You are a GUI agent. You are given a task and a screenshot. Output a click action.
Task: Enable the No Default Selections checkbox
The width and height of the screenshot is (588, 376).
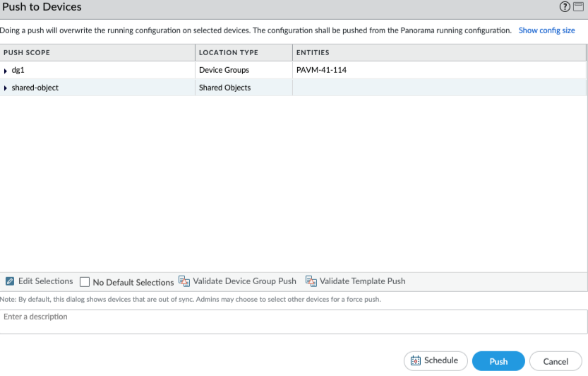pyautogui.click(x=85, y=282)
